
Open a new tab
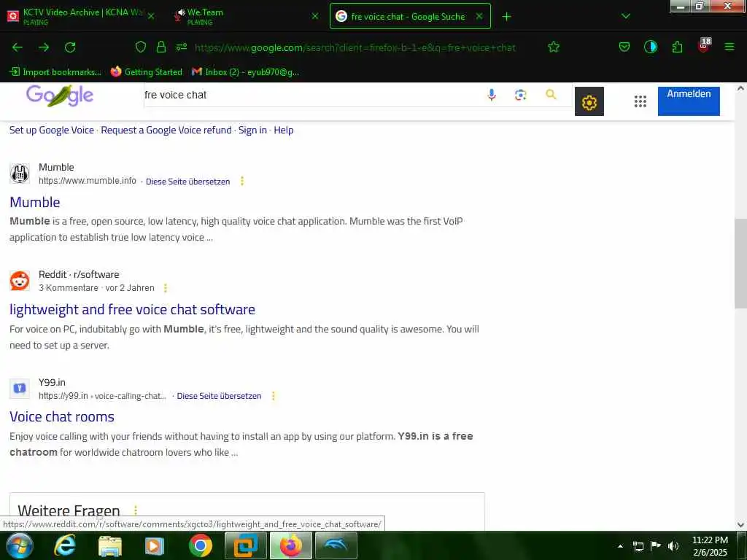click(x=506, y=17)
